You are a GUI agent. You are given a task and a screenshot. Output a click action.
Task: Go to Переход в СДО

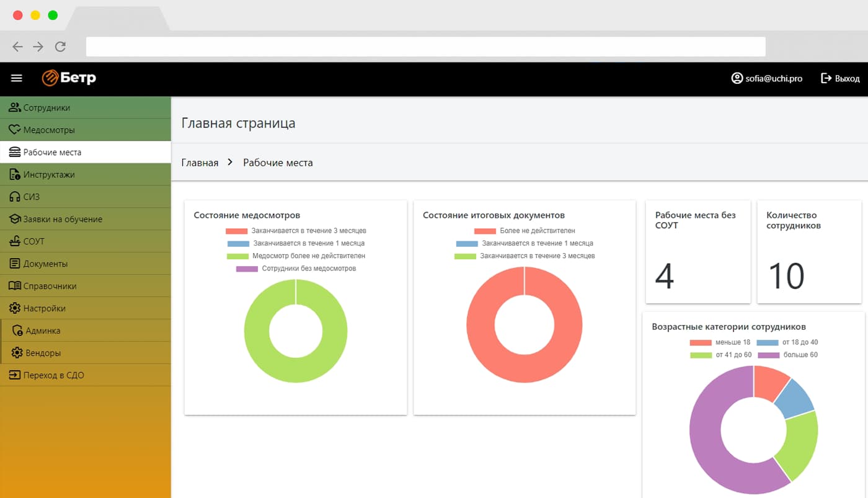[86, 375]
